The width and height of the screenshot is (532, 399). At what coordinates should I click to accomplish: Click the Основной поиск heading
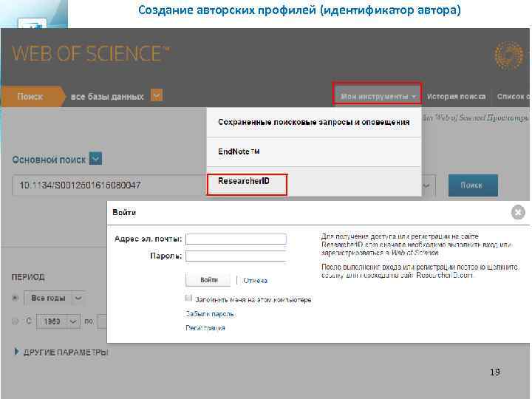(49, 160)
